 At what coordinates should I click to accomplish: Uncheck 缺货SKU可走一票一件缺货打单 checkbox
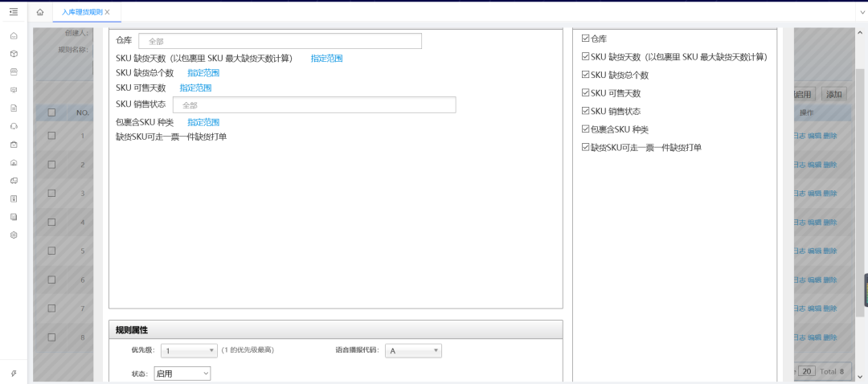click(x=585, y=147)
